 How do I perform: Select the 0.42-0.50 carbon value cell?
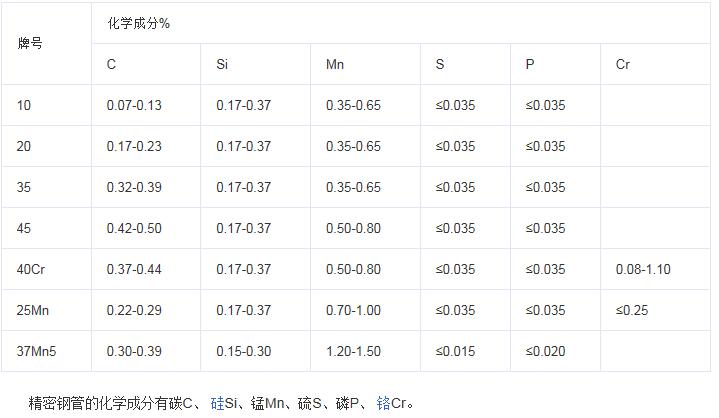[x=146, y=228]
